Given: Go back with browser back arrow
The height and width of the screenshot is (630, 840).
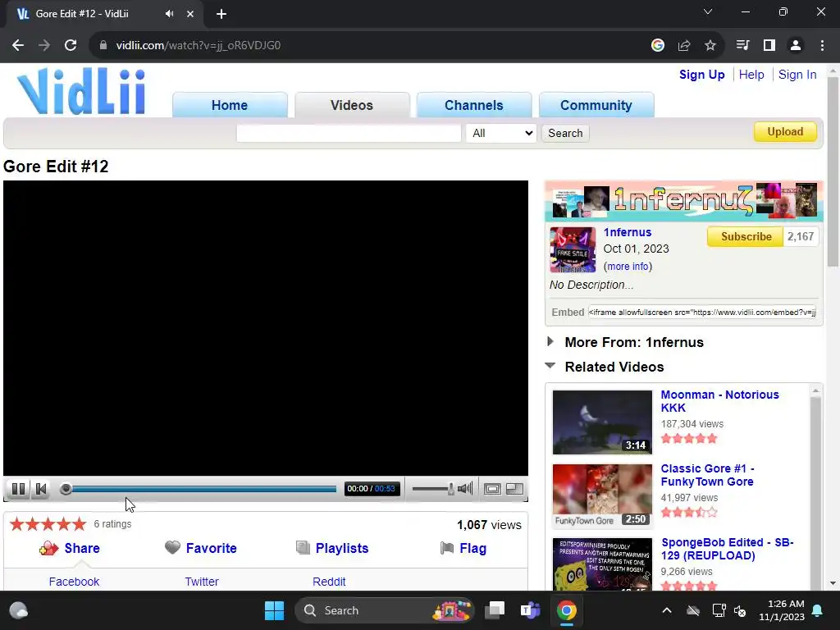Looking at the screenshot, I should pos(18,46).
